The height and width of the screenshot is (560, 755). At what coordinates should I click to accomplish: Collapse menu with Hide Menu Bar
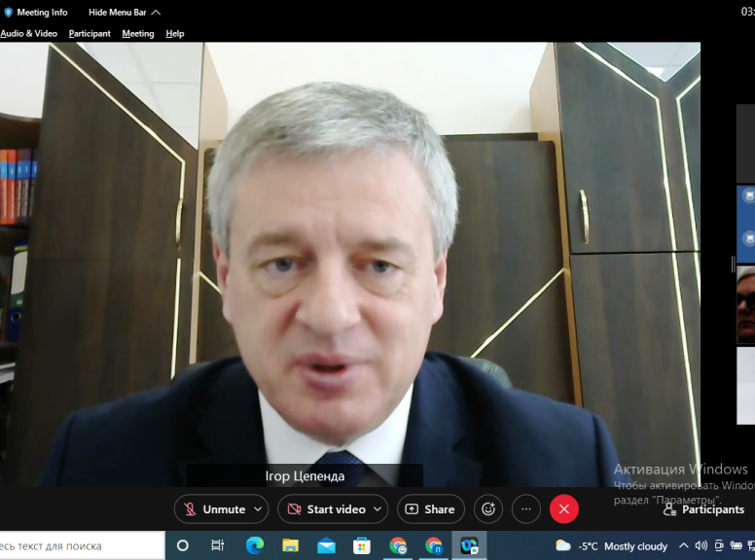click(x=125, y=13)
